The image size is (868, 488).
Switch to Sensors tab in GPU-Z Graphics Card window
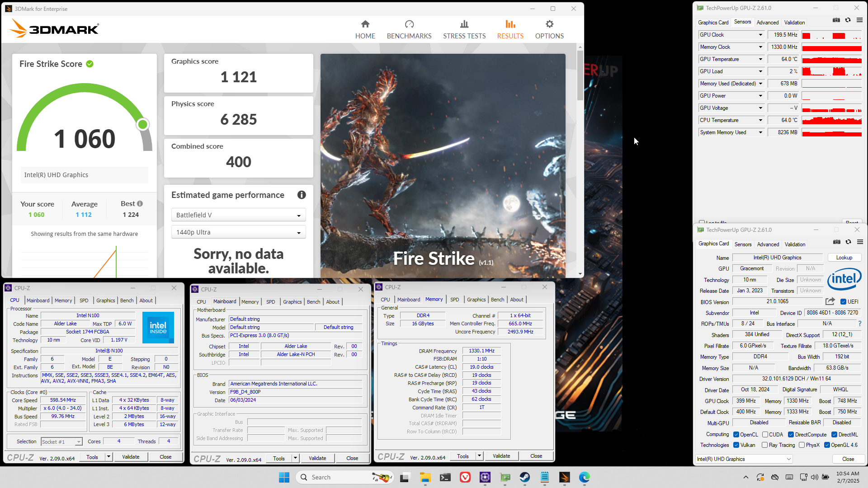pos(743,244)
